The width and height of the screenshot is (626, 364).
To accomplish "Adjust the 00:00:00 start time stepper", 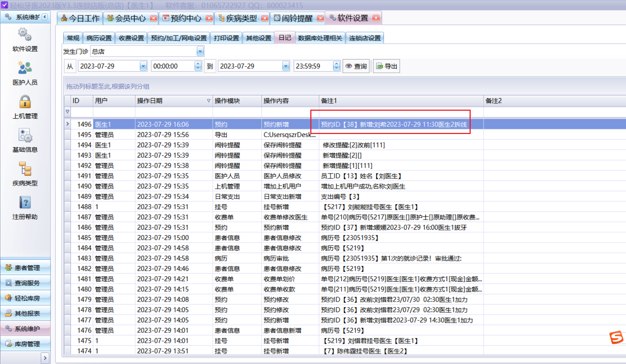I will point(198,66).
